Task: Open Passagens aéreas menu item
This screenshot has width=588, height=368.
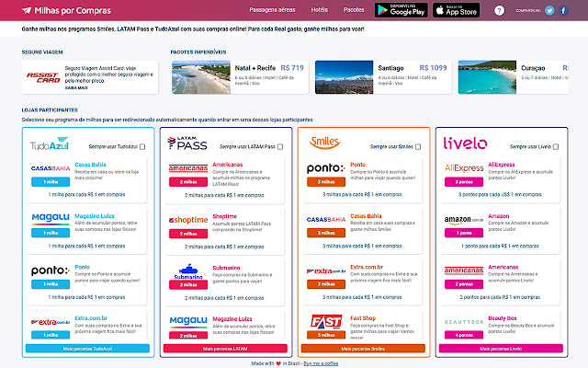Action: (x=271, y=11)
